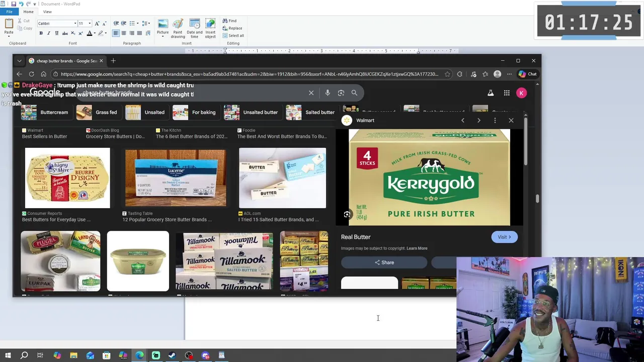
Task: Add page to favorites star icon
Action: [447, 74]
